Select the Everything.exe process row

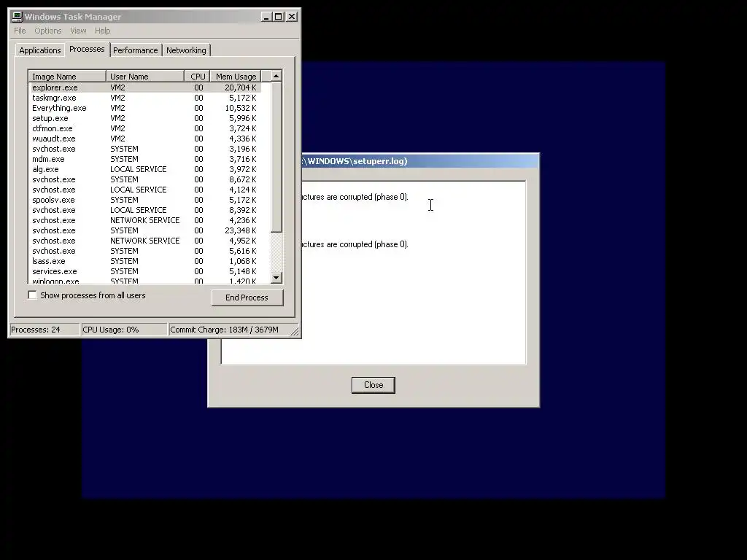tap(145, 108)
